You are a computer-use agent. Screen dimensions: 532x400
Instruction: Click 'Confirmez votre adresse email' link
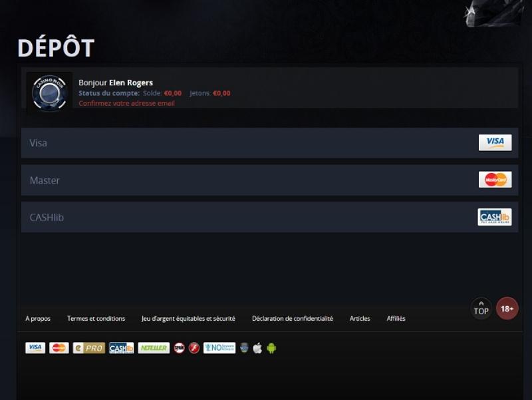point(126,104)
